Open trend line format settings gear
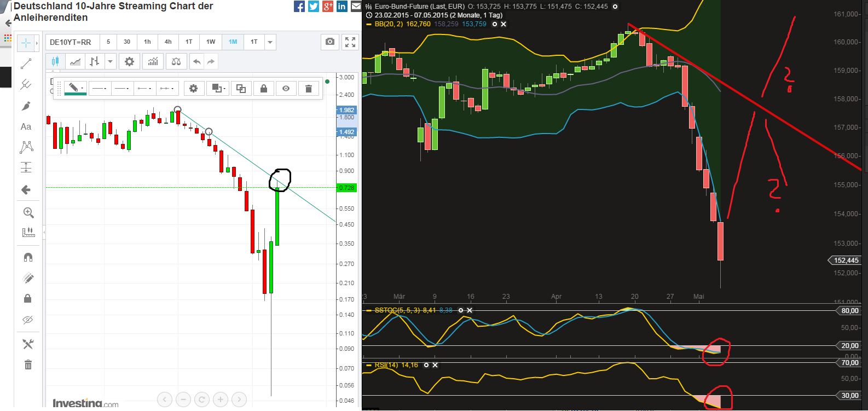This screenshot has height=411, width=868. (x=193, y=88)
